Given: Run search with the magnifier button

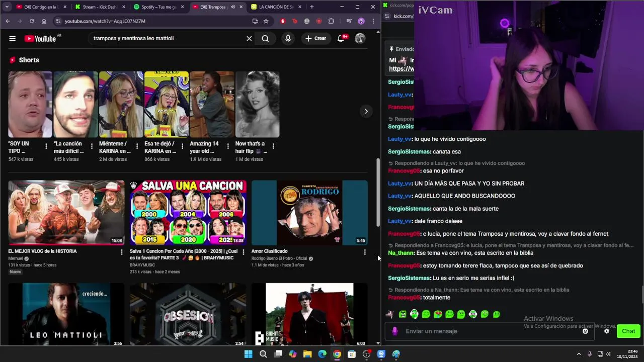Looking at the screenshot, I should 265,39.
